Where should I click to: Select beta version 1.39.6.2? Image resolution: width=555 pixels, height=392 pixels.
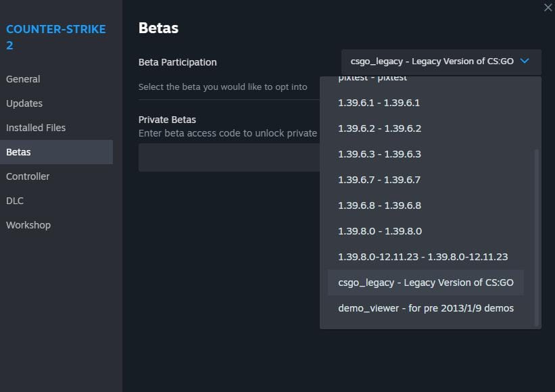click(379, 128)
